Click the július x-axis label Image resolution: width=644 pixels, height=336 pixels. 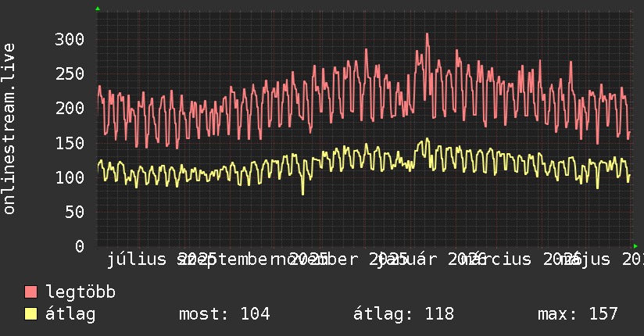(137, 259)
